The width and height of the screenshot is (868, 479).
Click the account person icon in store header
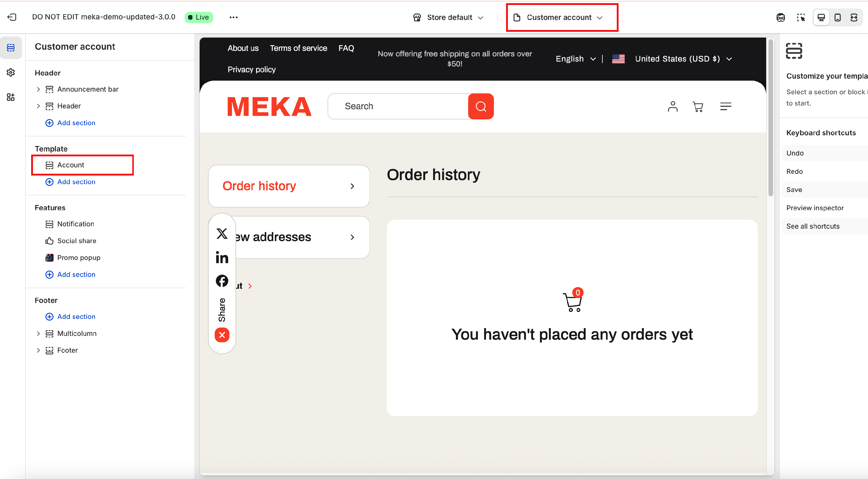pyautogui.click(x=673, y=106)
